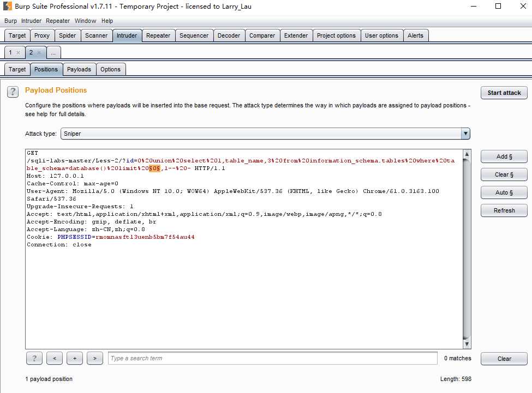Open the Attack type dropdown arrow

465,134
